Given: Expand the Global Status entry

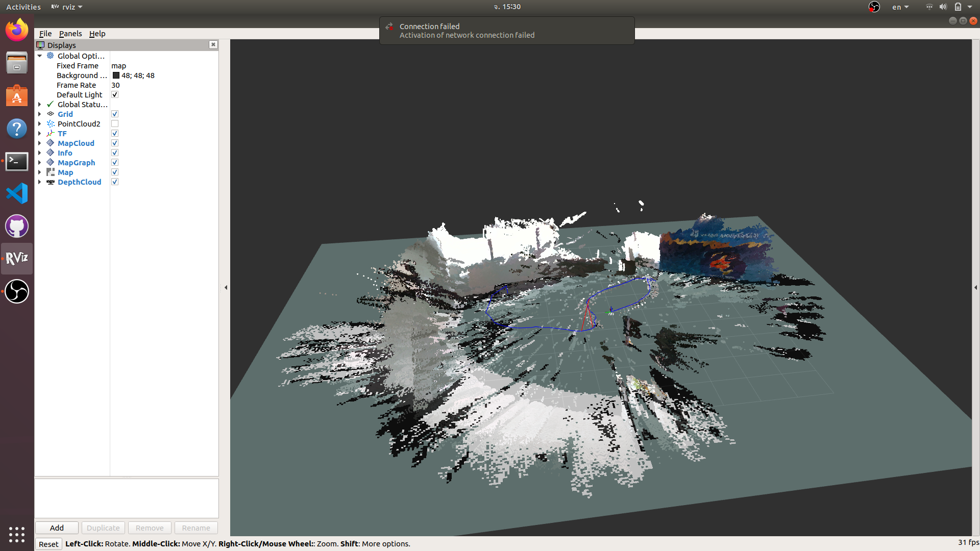Looking at the screenshot, I should (x=40, y=105).
